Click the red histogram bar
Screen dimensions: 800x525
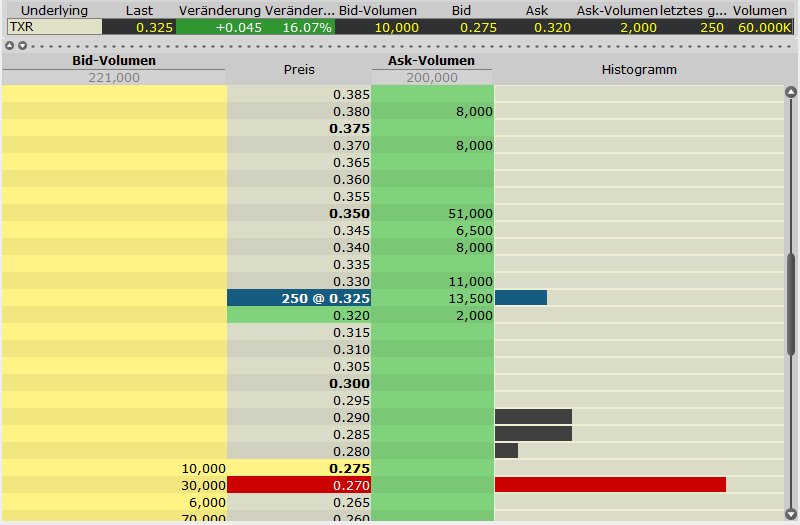[610, 485]
